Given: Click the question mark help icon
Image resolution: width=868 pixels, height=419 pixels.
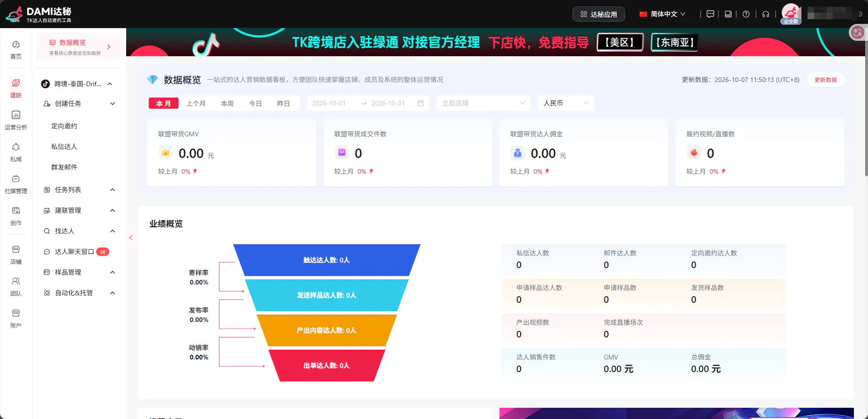Looking at the screenshot, I should 746,14.
